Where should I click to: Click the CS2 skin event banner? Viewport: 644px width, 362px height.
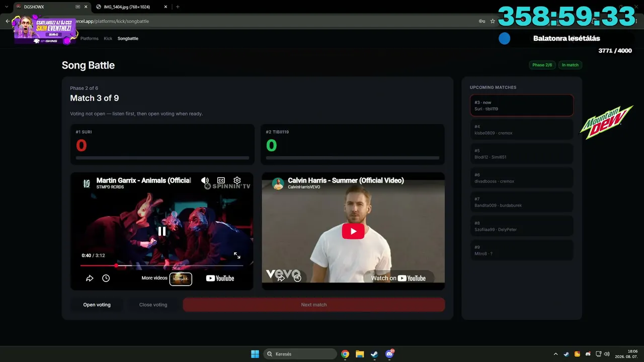(x=45, y=30)
